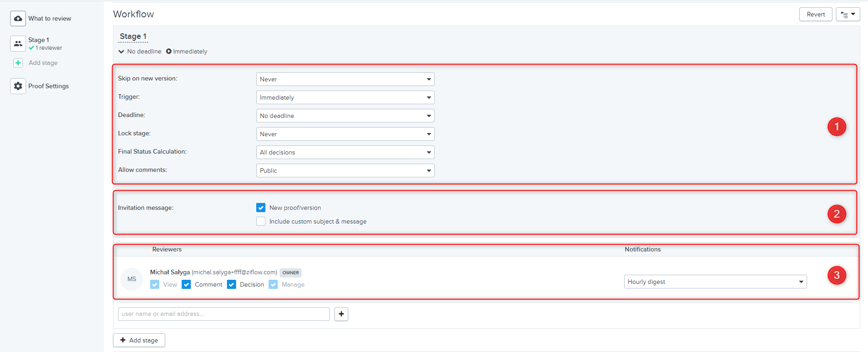Open Proof Settings gear icon

(18, 86)
